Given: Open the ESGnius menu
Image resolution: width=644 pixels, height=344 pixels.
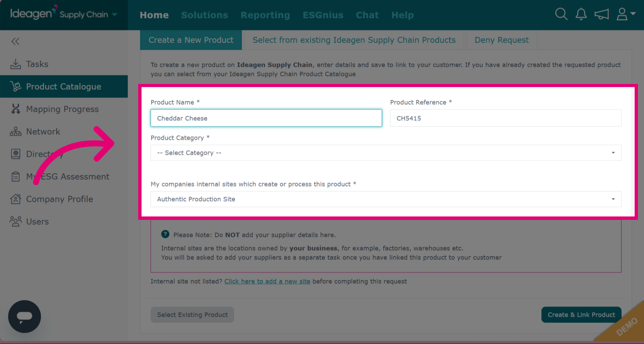Looking at the screenshot, I should 323,15.
